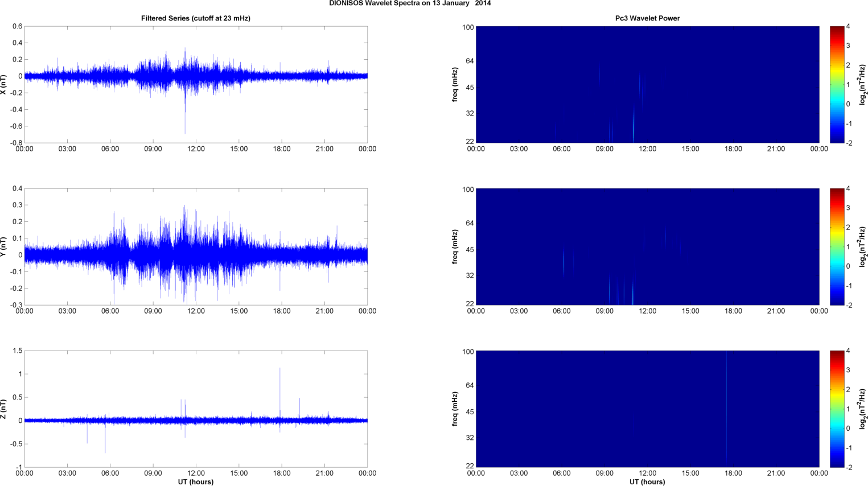Viewport: 868px width, 486px height.
Task: Click the log2(nT²/Hz) label of the middle colorbar
Action: 863,246
